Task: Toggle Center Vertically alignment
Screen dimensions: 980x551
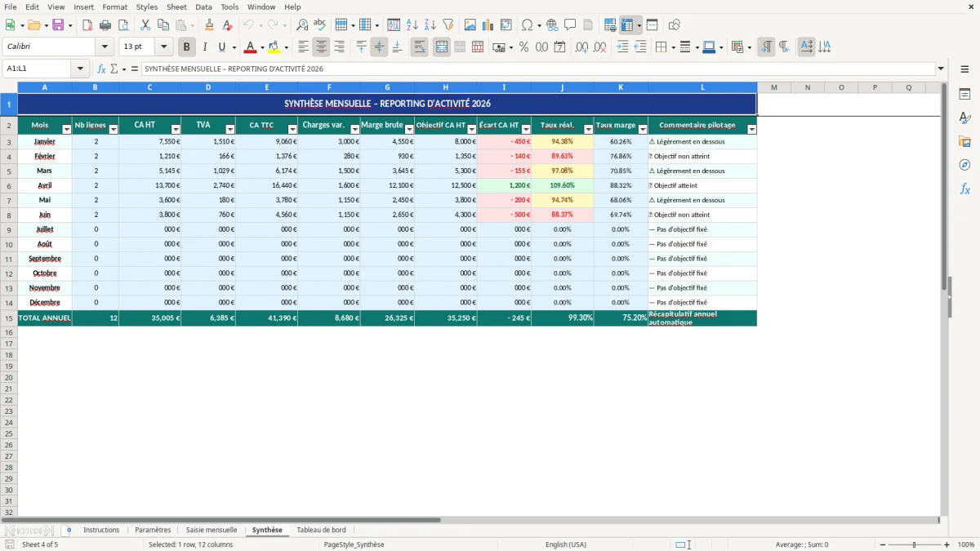Action: (379, 47)
